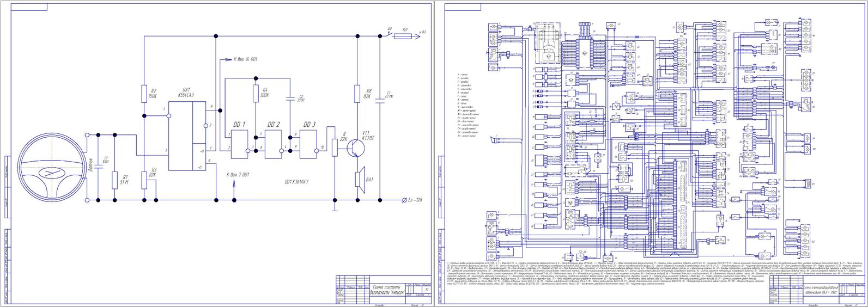The image size is (868, 307).
Task: Click the "К Вых 7 DD1" label
Action: coord(238,174)
